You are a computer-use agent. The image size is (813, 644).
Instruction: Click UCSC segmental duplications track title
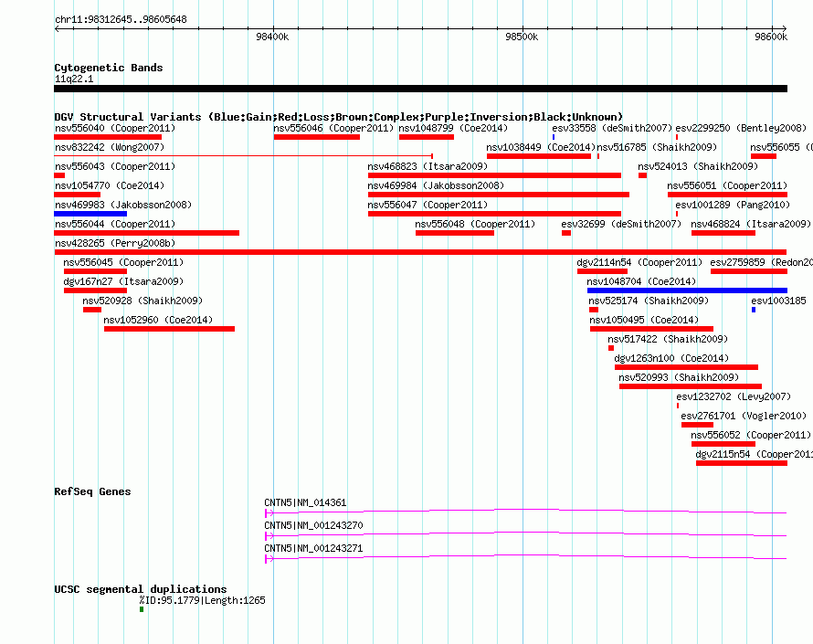click(x=141, y=589)
